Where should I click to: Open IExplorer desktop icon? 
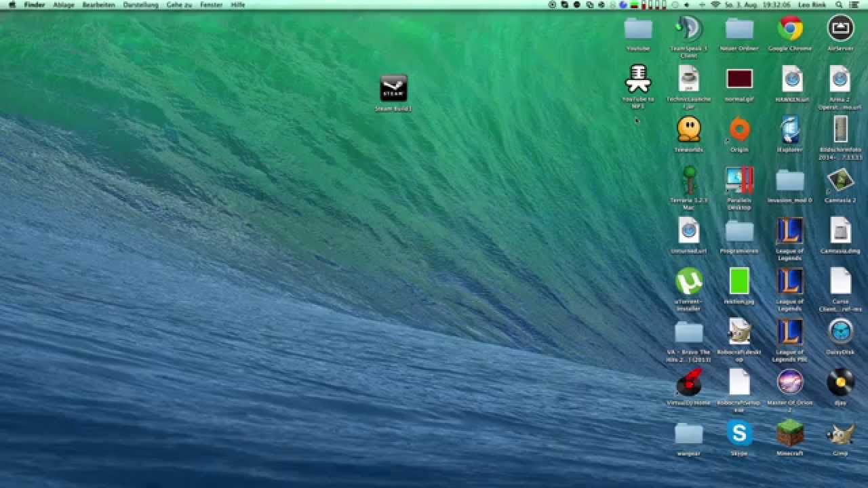(x=790, y=129)
